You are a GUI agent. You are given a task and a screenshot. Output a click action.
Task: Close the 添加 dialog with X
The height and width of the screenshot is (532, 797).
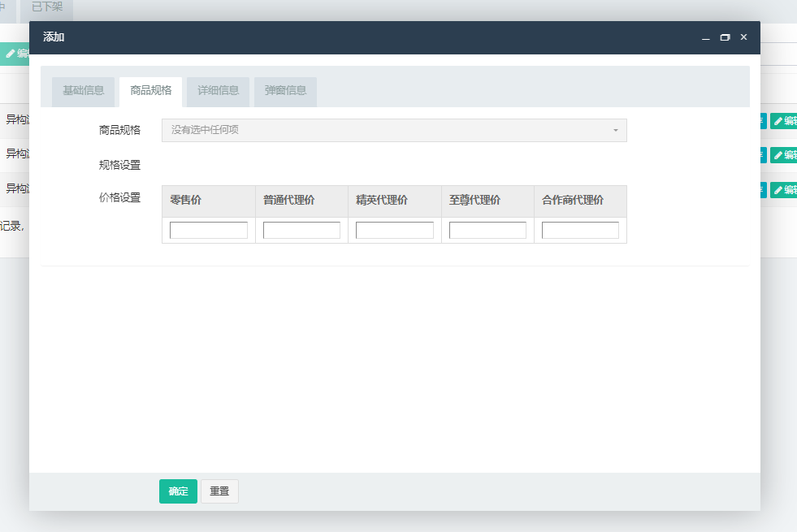(x=743, y=37)
